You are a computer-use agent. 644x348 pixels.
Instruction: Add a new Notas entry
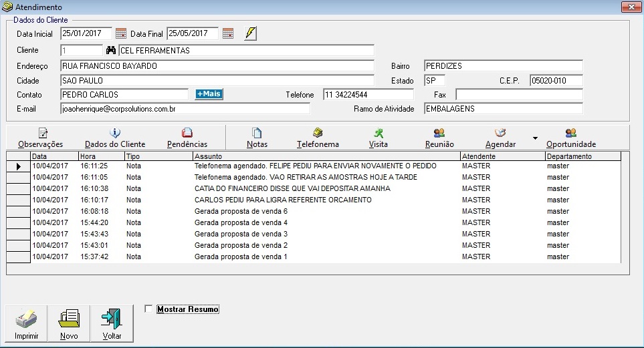tap(257, 138)
